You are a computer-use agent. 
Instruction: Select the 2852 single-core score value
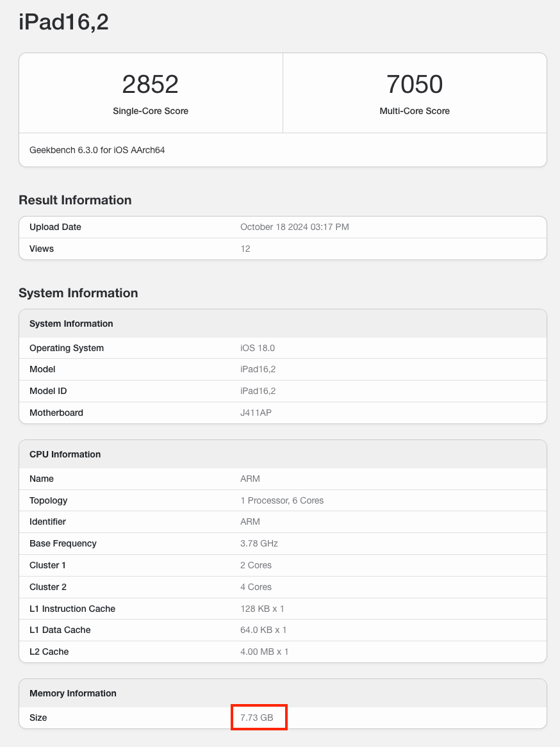[x=150, y=85]
